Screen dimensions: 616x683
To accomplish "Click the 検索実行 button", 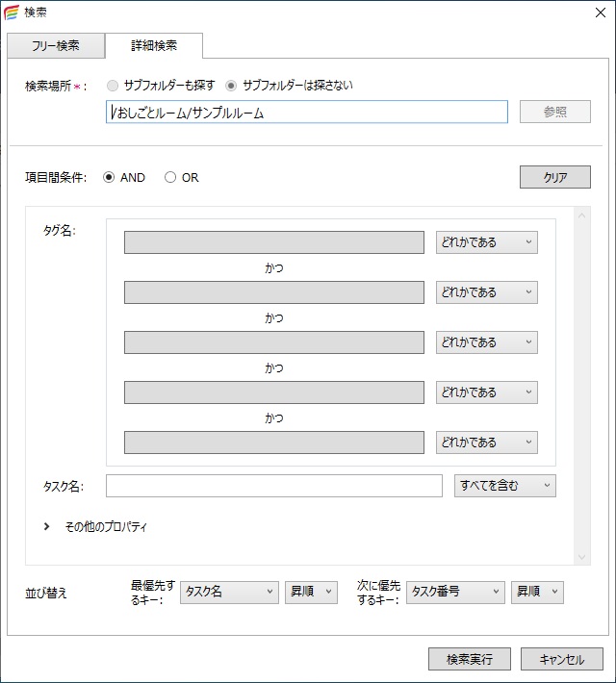I will click(470, 659).
